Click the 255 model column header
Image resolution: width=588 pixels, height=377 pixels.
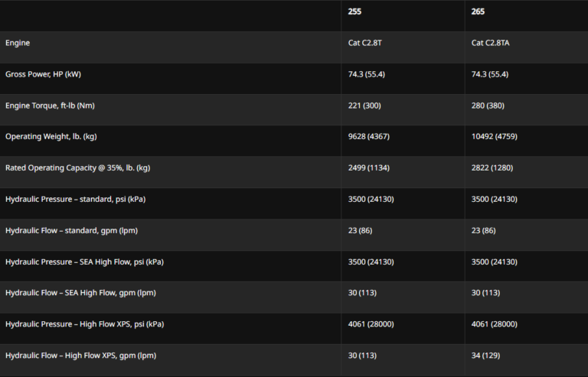[354, 12]
